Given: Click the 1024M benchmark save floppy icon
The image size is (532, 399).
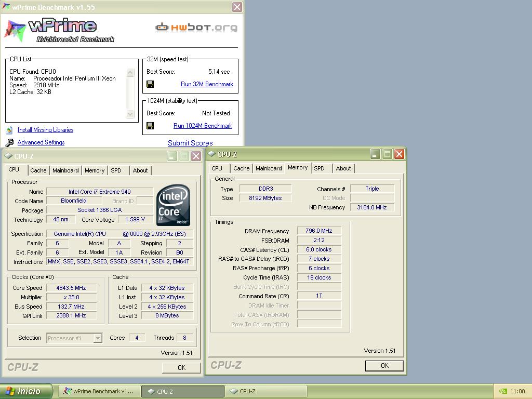Looking at the screenshot, I should coord(150,126).
